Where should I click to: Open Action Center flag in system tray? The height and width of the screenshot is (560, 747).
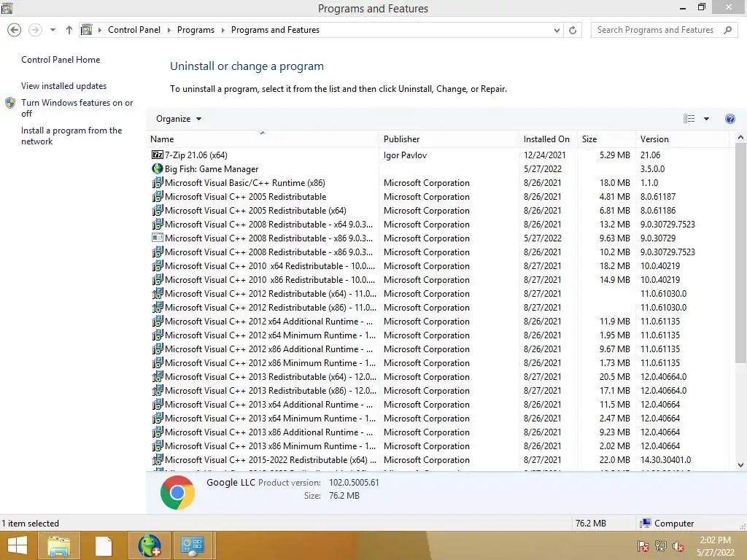[643, 546]
